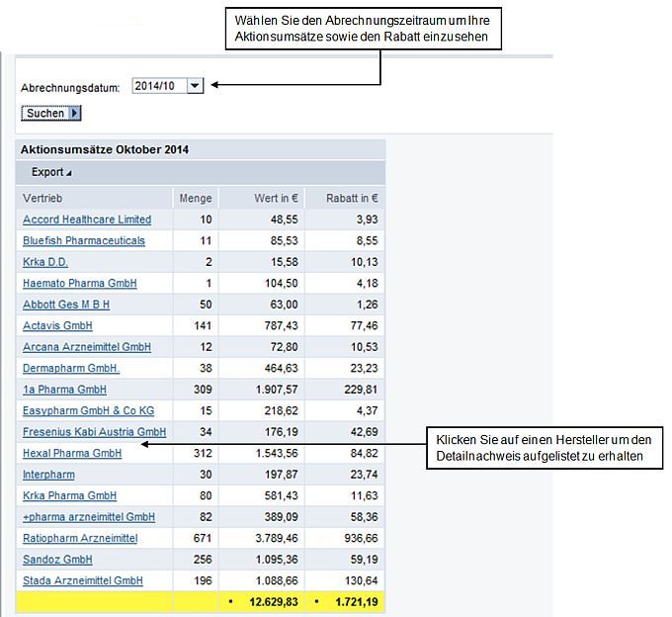Screen dimensions: 672x617
Task: Click Haemato Pharma value 104,50
Action: 281,284
